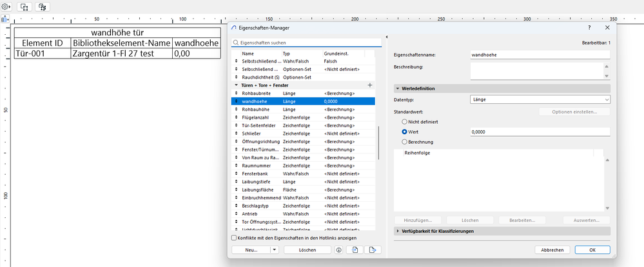
Task: Click reorder handle of Flügelanzahl row
Action: click(x=236, y=117)
